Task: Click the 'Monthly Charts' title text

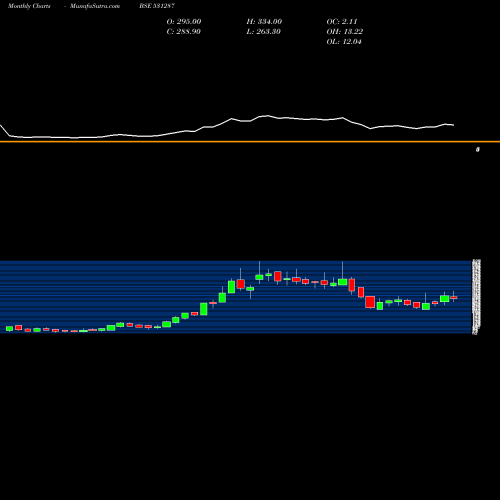Action: [29, 6]
